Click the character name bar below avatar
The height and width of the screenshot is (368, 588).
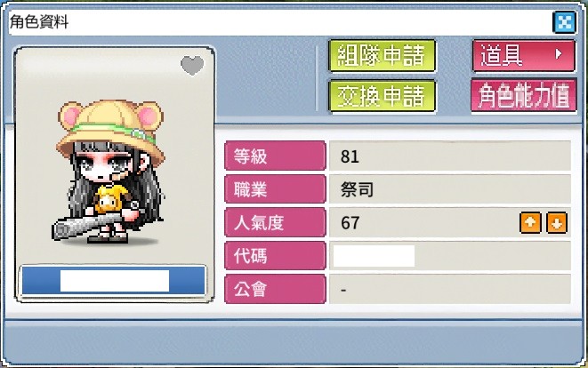114,280
